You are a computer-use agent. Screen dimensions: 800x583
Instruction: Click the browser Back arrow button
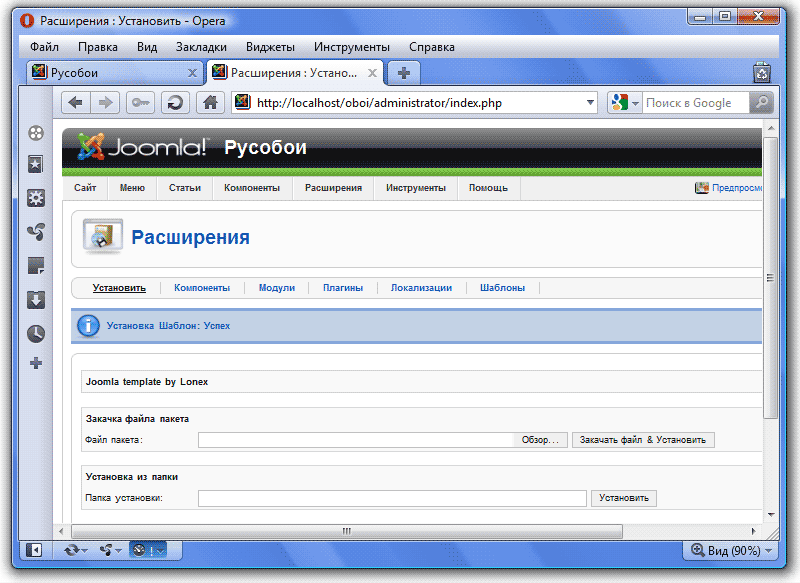(76, 103)
